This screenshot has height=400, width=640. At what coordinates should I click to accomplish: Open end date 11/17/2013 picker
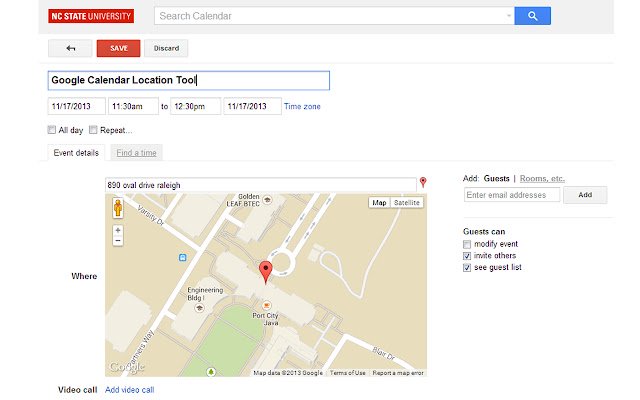tap(252, 106)
